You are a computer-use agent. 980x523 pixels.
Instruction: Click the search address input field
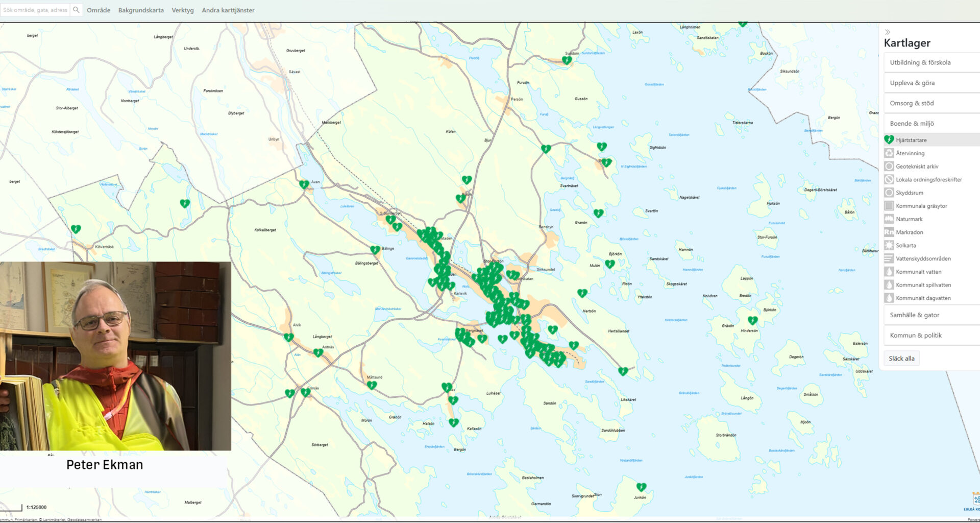(35, 9)
